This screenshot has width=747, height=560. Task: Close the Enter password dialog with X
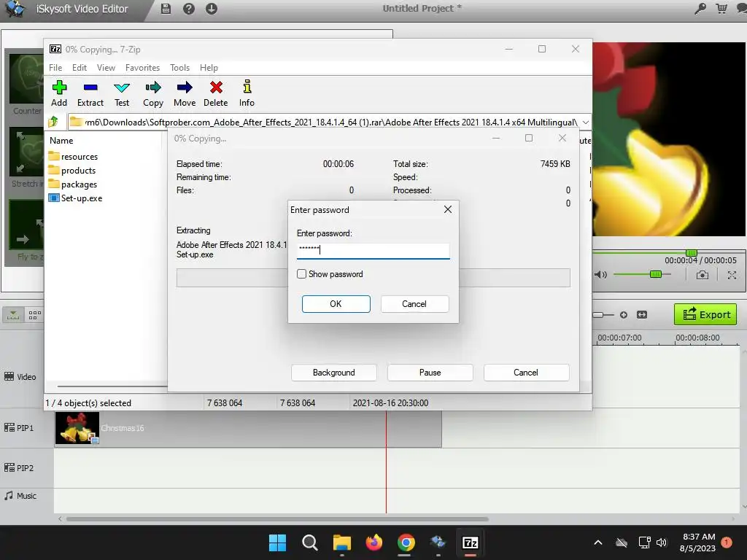[x=448, y=209]
